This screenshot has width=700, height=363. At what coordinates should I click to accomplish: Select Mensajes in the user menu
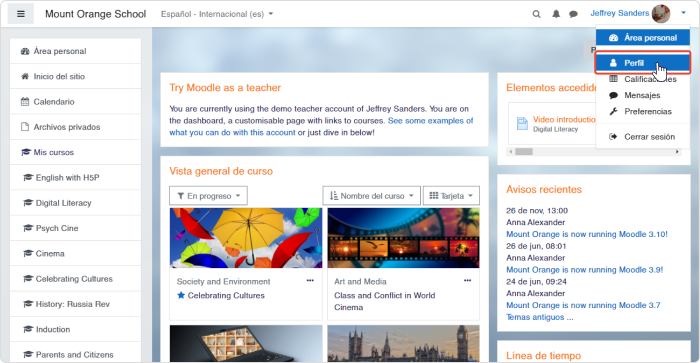click(643, 95)
